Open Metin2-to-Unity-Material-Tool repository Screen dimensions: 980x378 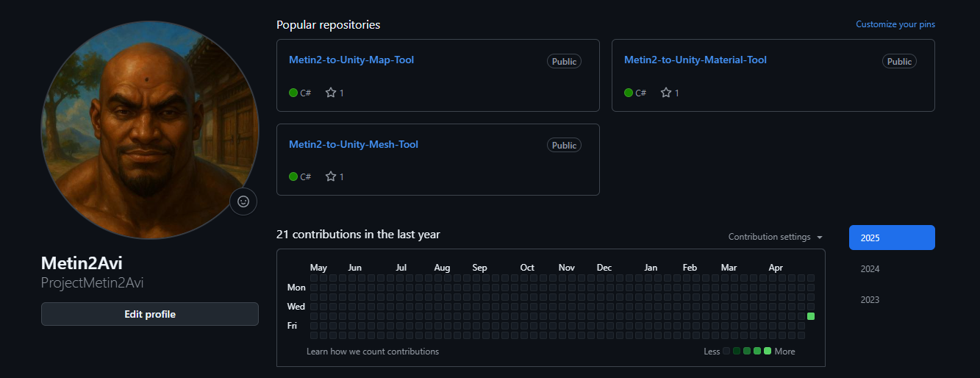695,60
